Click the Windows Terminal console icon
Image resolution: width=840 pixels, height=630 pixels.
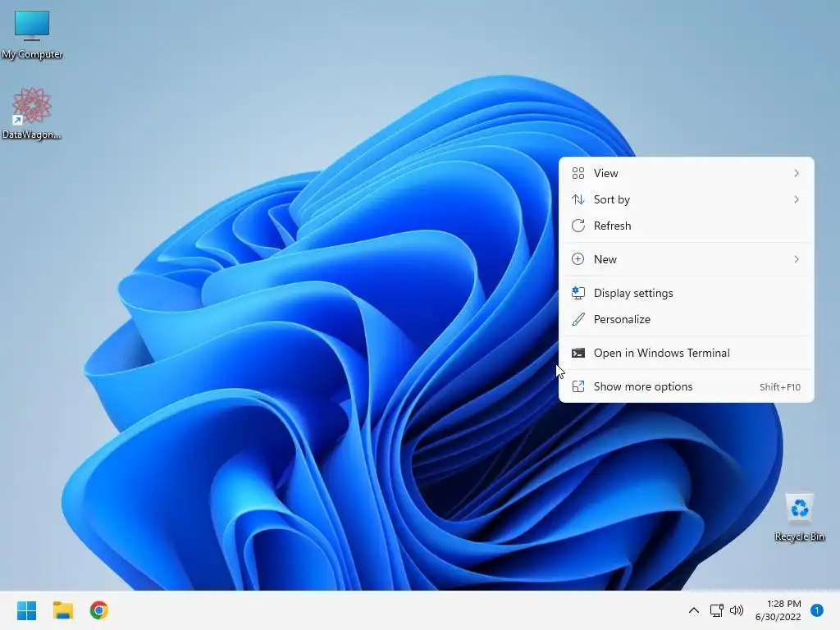[578, 353]
